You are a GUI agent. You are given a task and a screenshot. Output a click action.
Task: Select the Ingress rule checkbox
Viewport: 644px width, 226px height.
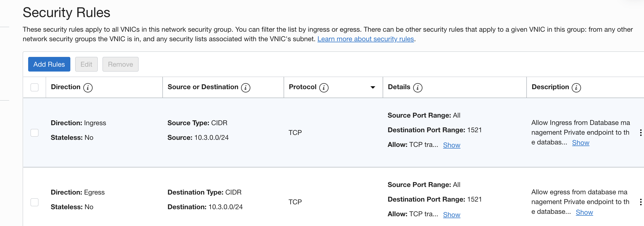[x=35, y=133]
